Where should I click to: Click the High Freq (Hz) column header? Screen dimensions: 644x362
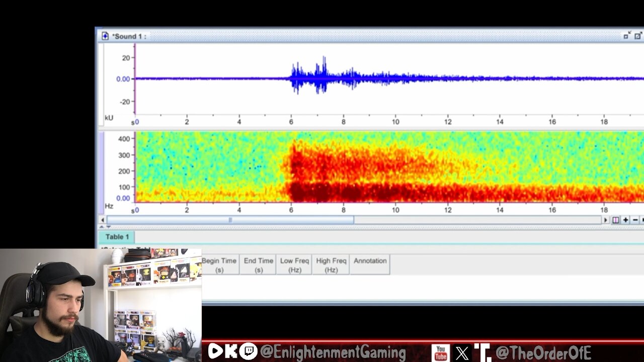[x=331, y=264]
